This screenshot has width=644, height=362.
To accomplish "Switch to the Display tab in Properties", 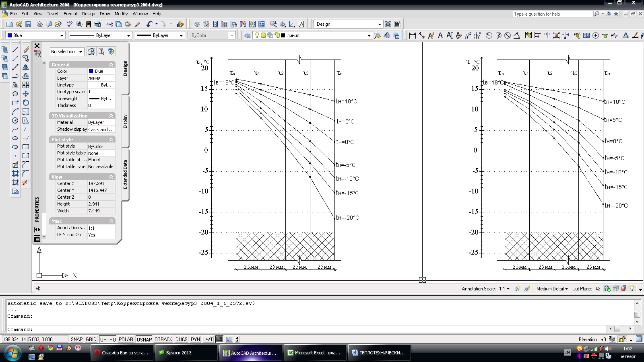I will pyautogui.click(x=125, y=121).
